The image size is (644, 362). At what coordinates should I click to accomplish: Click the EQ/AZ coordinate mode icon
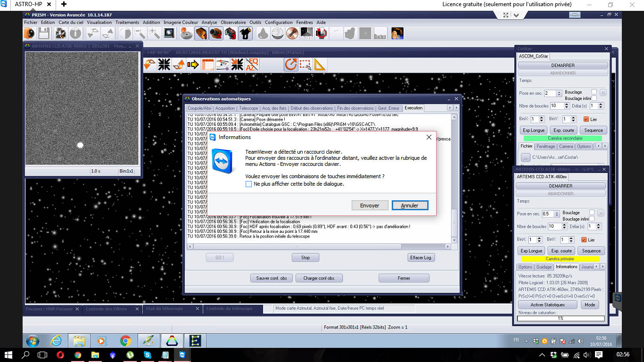[x=252, y=65]
